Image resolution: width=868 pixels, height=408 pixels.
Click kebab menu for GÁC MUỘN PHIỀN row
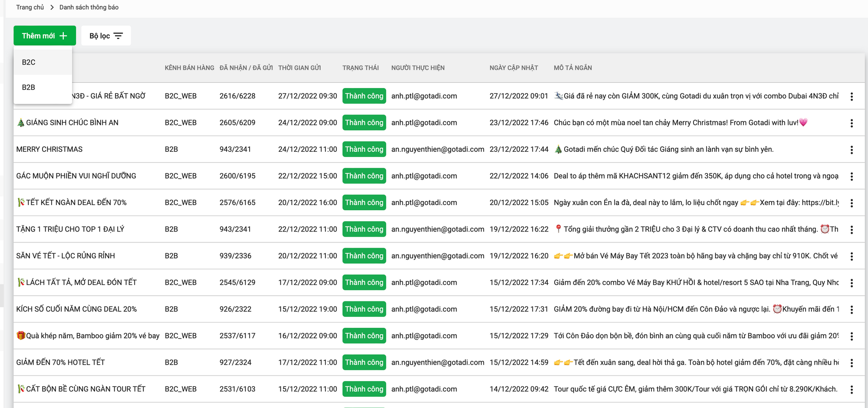(852, 176)
